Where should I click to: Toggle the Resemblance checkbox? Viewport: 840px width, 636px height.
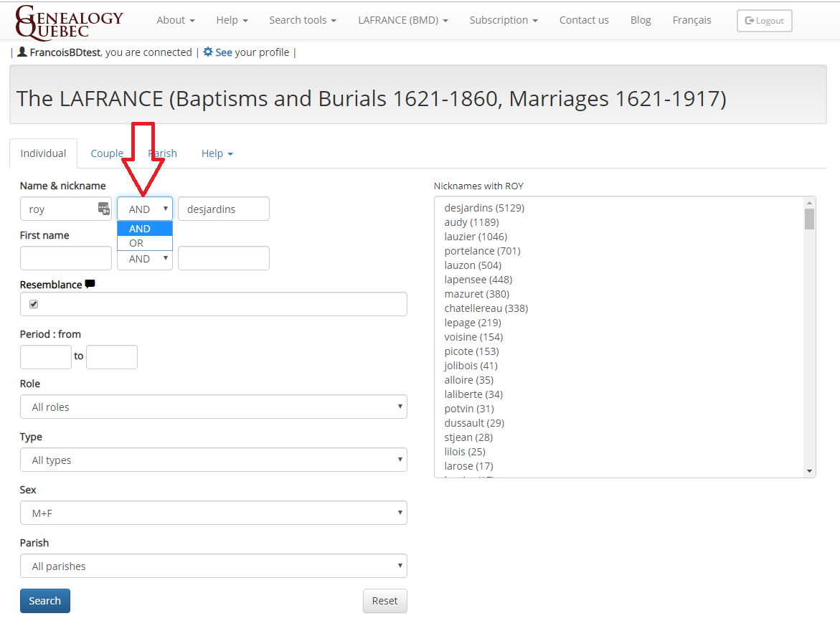(34, 304)
